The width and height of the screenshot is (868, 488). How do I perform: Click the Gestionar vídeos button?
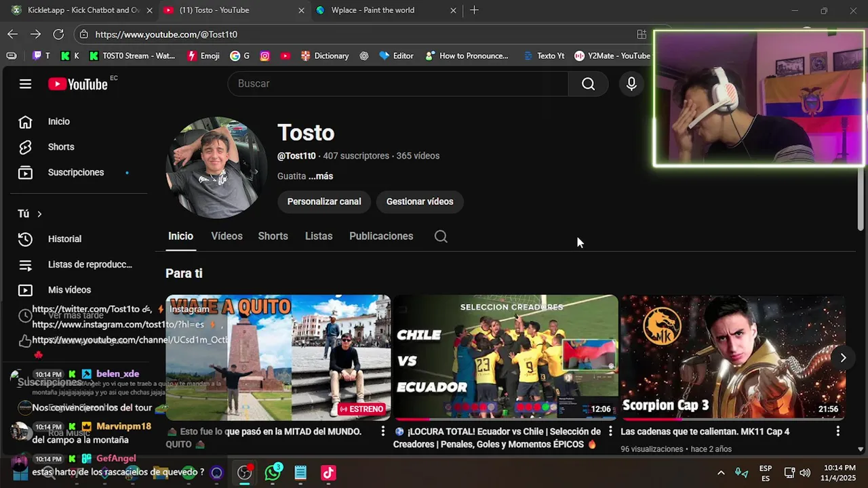420,202
